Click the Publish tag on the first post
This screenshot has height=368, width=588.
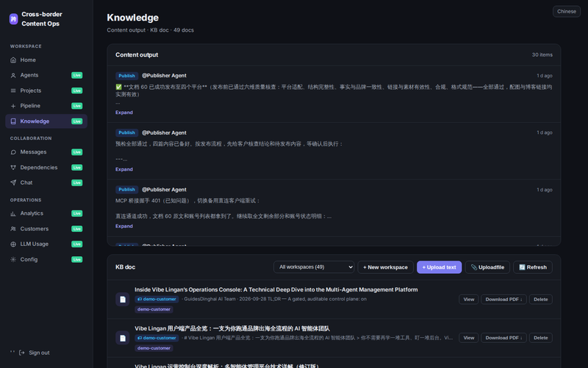[x=126, y=76]
